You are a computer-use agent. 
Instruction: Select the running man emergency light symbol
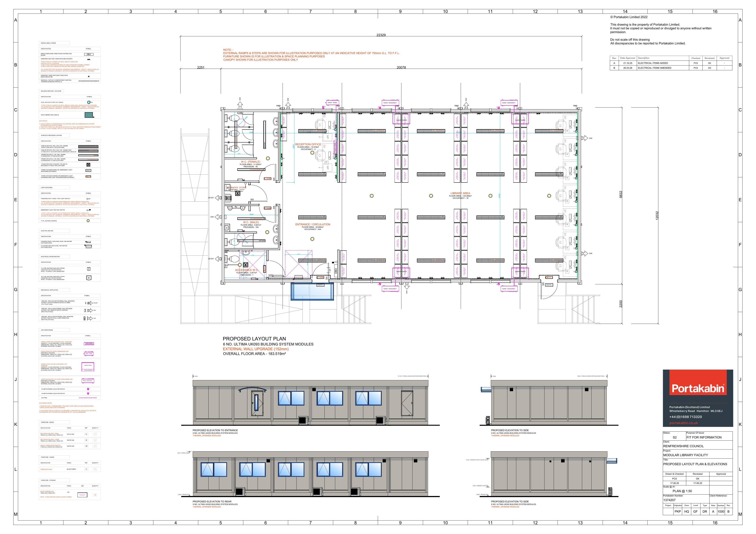pyautogui.click(x=88, y=176)
